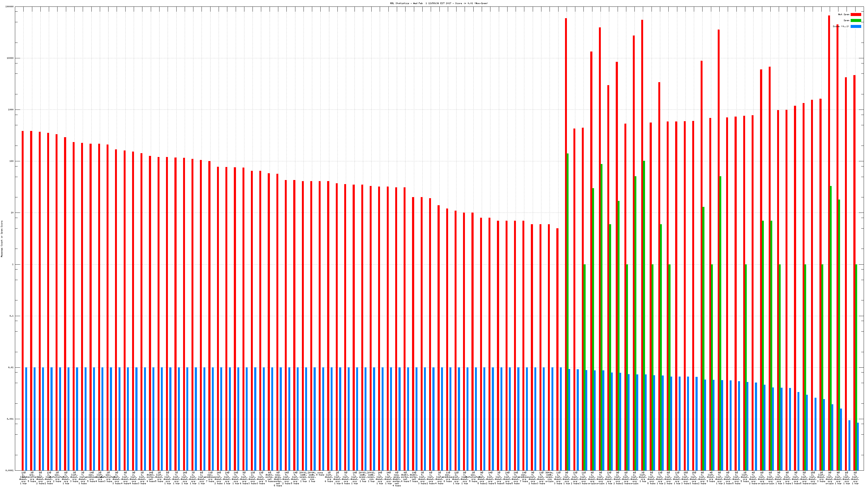Click the 'Message Count or Spam Score' axis label
The width and height of the screenshot is (868, 488).
click(2, 239)
